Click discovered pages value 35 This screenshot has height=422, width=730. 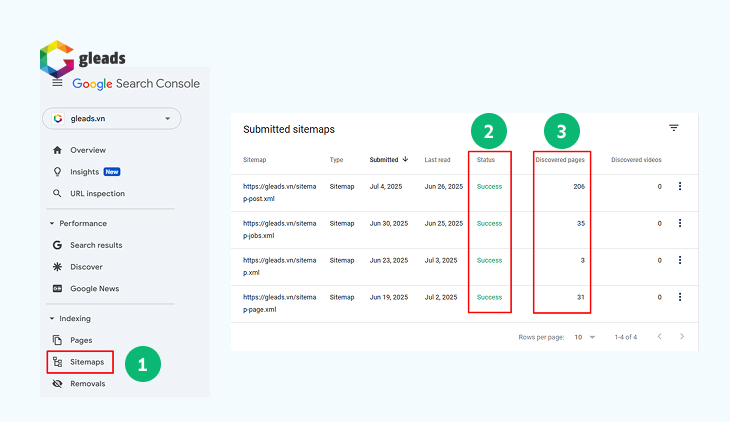click(x=581, y=224)
